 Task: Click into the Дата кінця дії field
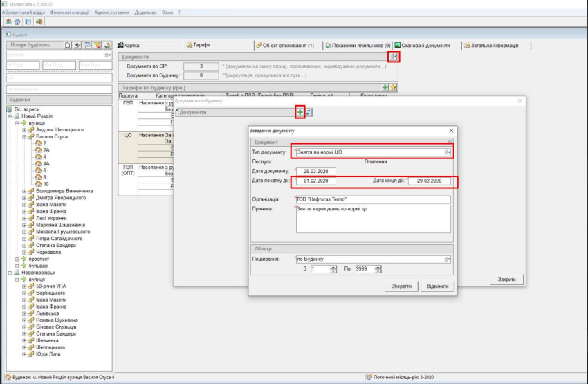[429, 181]
